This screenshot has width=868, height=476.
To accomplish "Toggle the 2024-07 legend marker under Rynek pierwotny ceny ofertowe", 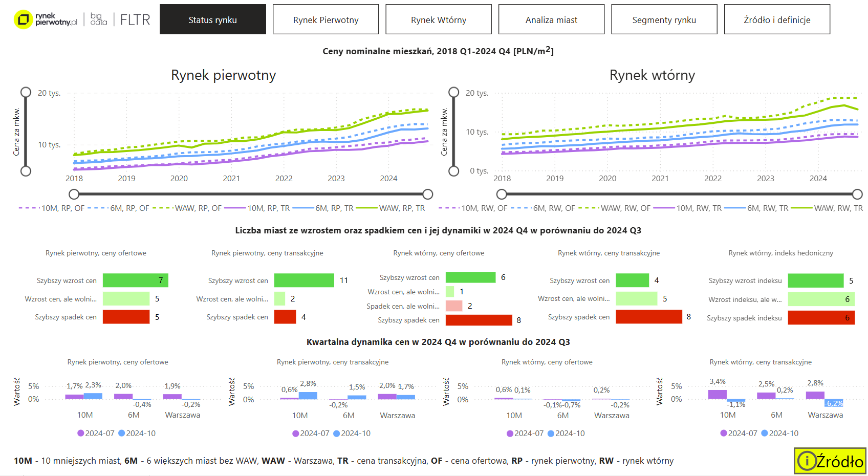I will click(x=81, y=433).
